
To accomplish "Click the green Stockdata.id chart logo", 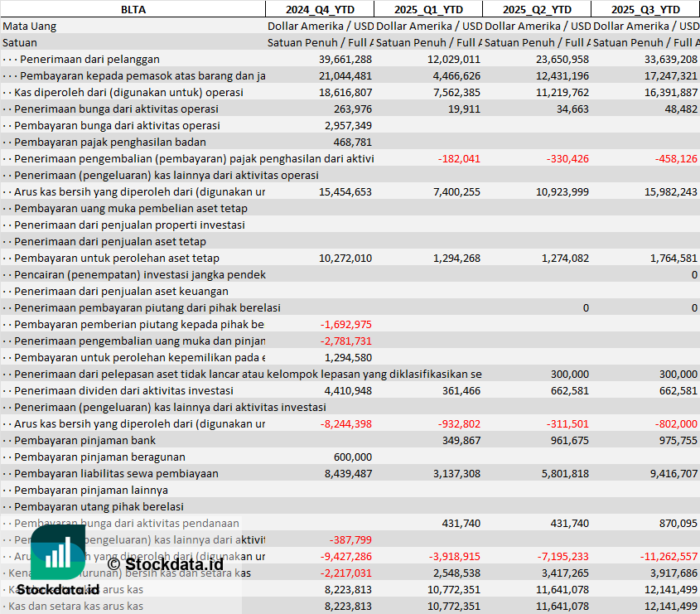I will pyautogui.click(x=56, y=553).
